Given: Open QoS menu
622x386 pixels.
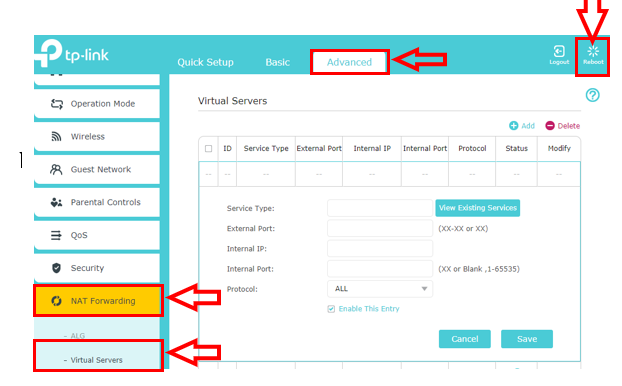Looking at the screenshot, I should coord(97,235).
